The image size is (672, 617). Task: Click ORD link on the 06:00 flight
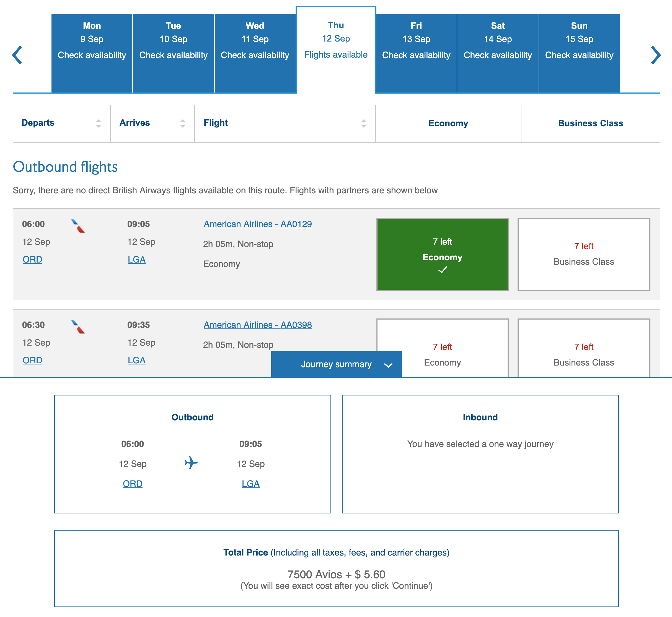32,259
